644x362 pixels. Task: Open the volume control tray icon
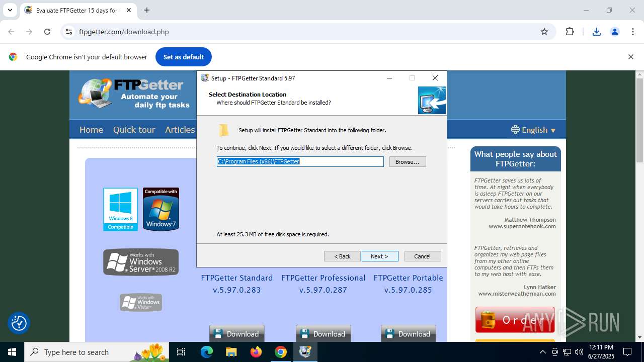tap(579, 352)
